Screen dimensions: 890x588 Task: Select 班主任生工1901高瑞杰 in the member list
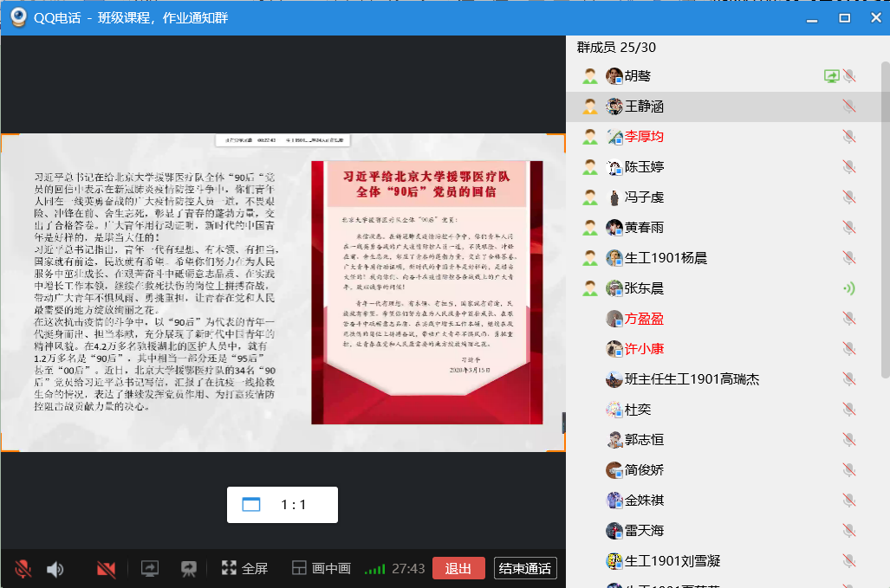[x=692, y=379]
